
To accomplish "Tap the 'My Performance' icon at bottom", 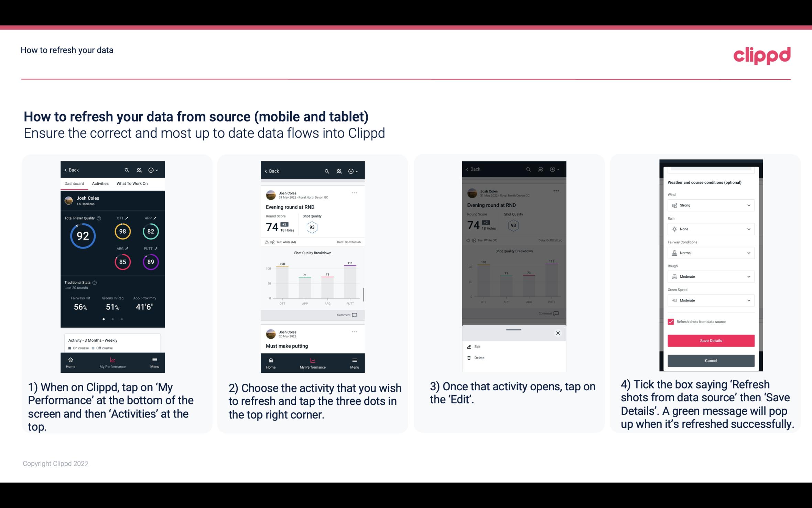I will (x=112, y=362).
